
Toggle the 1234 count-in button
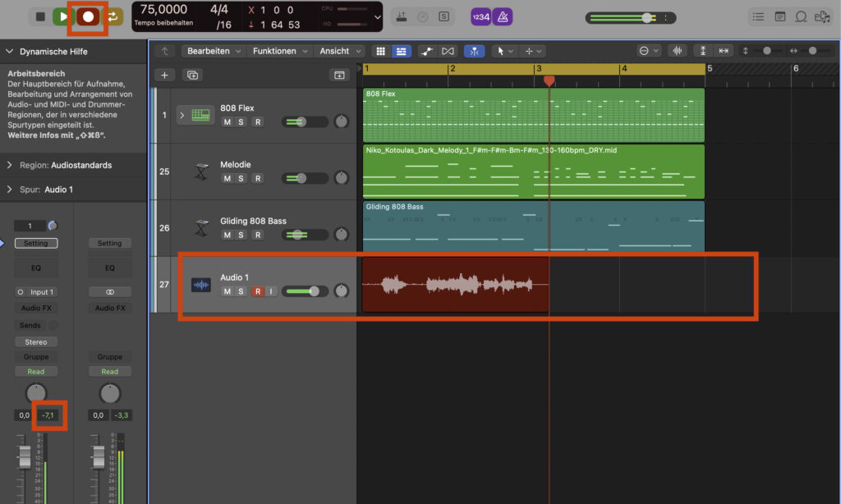click(x=480, y=16)
